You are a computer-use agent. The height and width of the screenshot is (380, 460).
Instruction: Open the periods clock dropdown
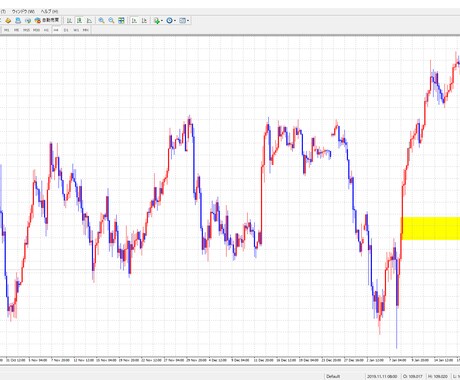[x=171, y=21]
